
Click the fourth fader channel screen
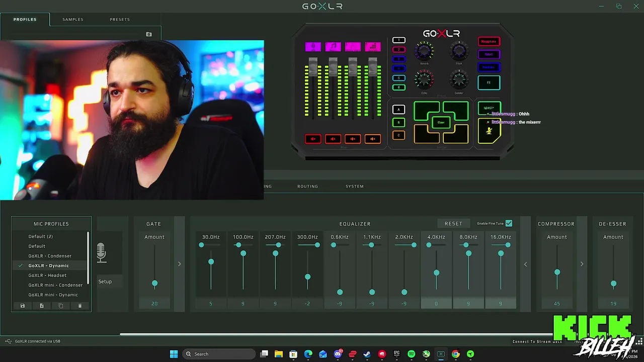[x=373, y=47]
